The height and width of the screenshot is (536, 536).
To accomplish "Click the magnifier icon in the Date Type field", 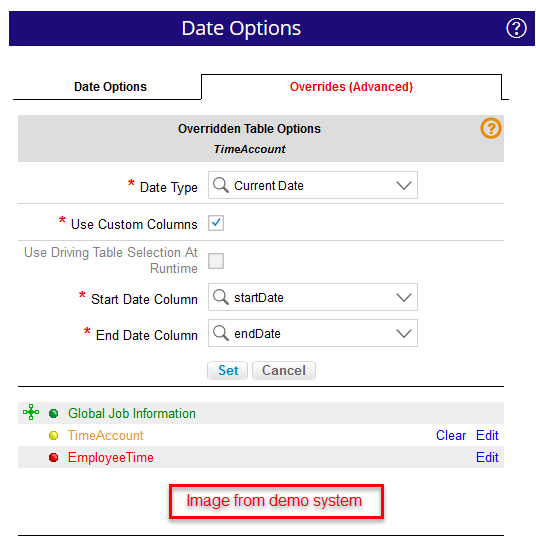I will click(x=220, y=185).
